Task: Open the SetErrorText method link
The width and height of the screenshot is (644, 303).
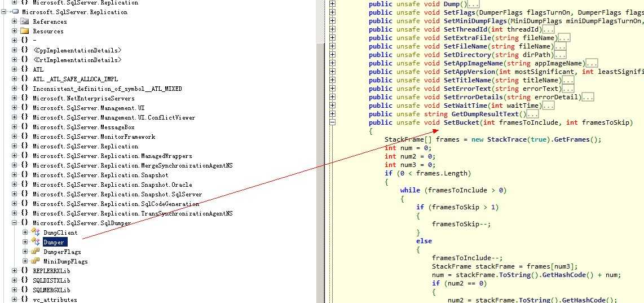Action: (468, 89)
